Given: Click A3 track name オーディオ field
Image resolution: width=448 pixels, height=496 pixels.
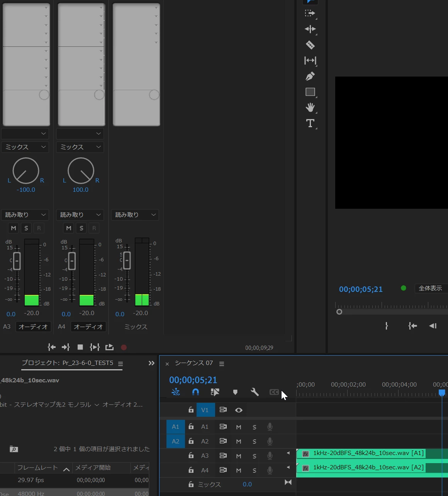Looking at the screenshot, I should (x=33, y=327).
